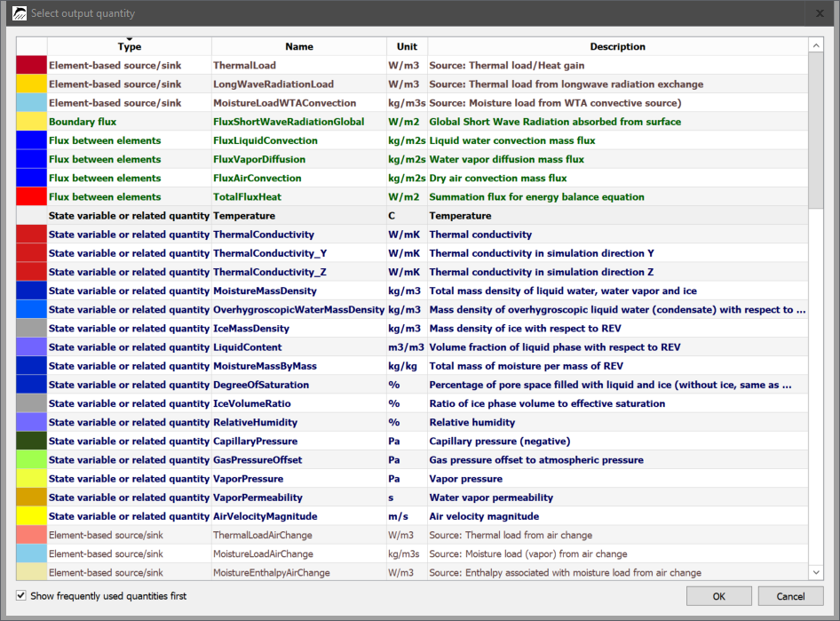This screenshot has height=621, width=840.
Task: Sort by the Name column header
Action: coord(299,46)
